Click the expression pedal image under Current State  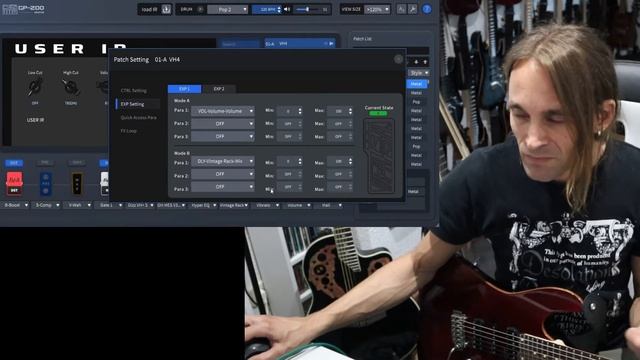coord(379,156)
